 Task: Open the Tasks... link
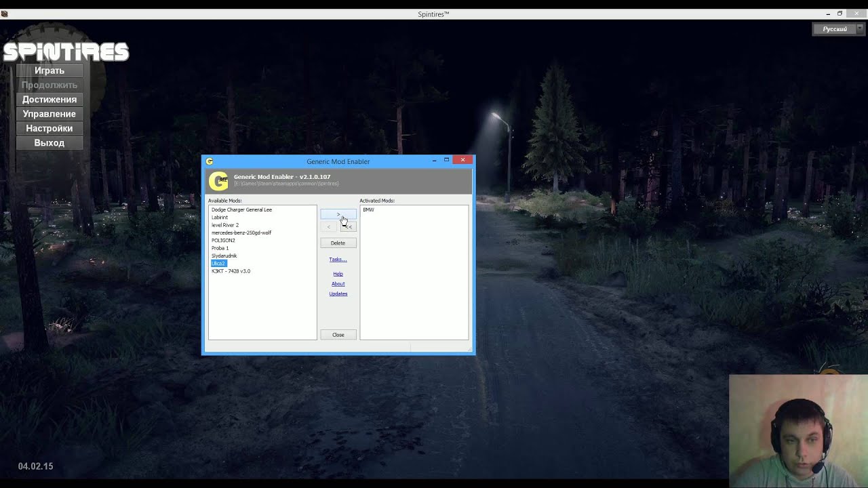[338, 260]
